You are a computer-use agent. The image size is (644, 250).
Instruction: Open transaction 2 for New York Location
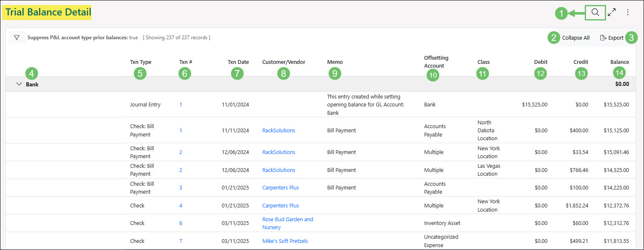pyautogui.click(x=181, y=152)
